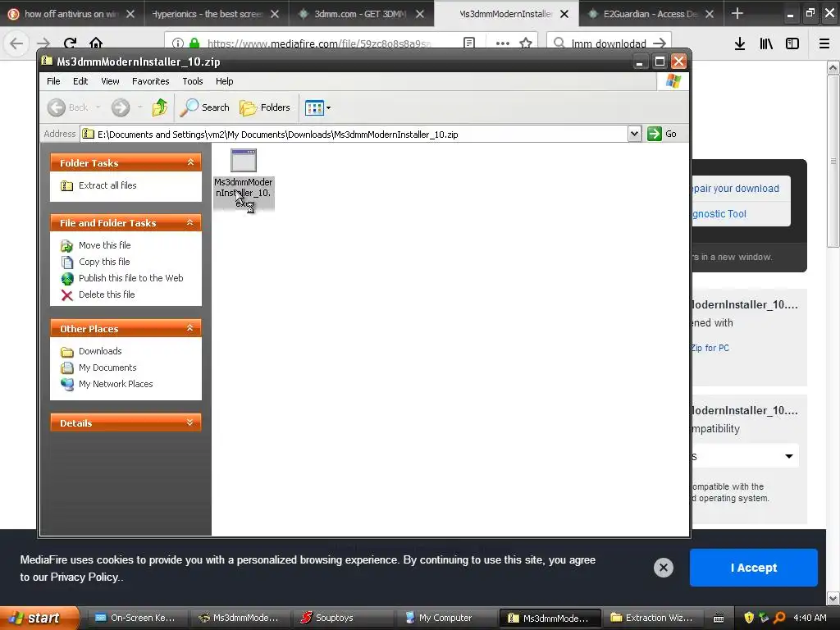The width and height of the screenshot is (840, 630).
Task: Switch to the 'how off antivirus' browser tab
Action: (x=72, y=14)
